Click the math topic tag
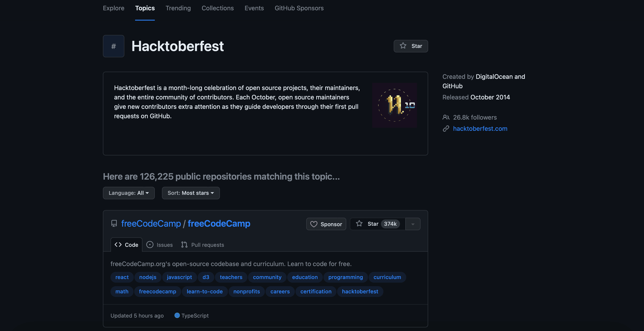Screen dimensions: 644x331 coord(122,291)
